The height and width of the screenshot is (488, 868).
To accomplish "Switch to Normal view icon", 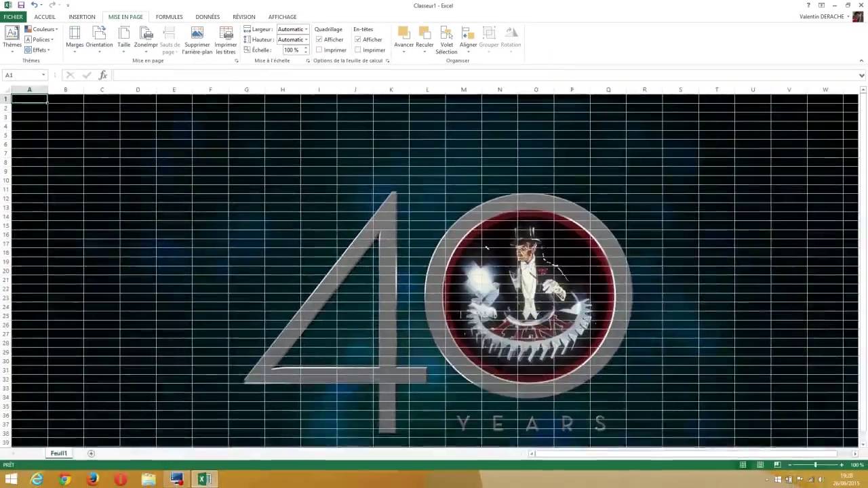I will [x=743, y=465].
